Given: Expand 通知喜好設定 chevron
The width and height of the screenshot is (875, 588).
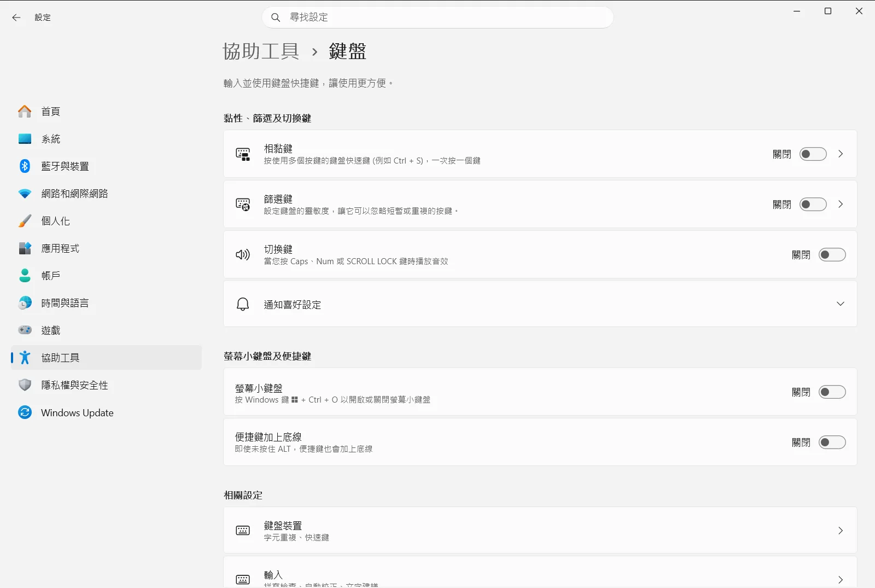Looking at the screenshot, I should (841, 304).
